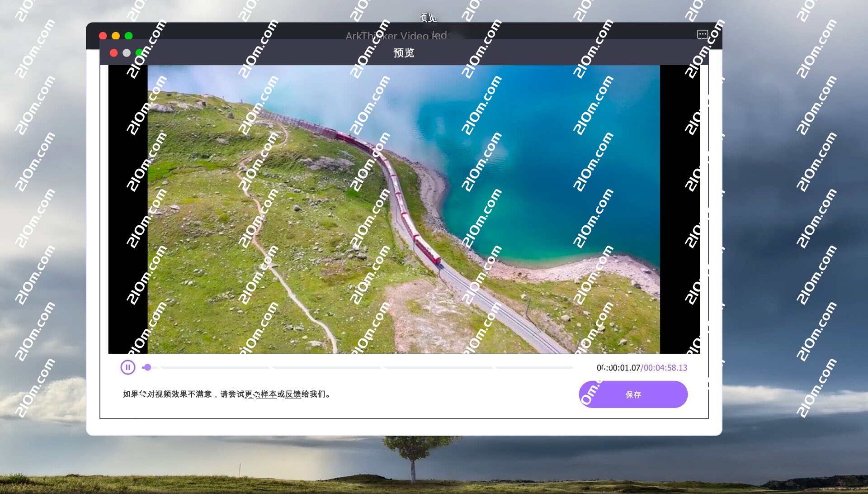Screen dimensions: 868x494
Task: Maximize the 预览 preview window with green dot
Action: pos(139,53)
